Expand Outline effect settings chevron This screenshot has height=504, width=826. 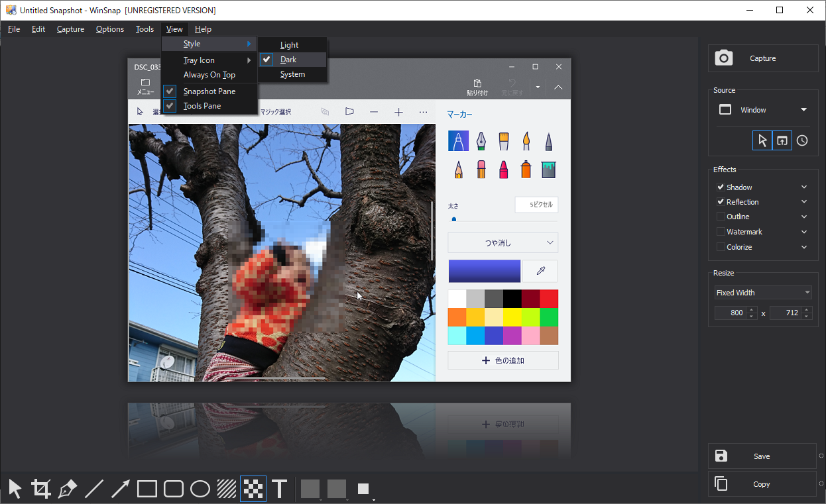[804, 217]
